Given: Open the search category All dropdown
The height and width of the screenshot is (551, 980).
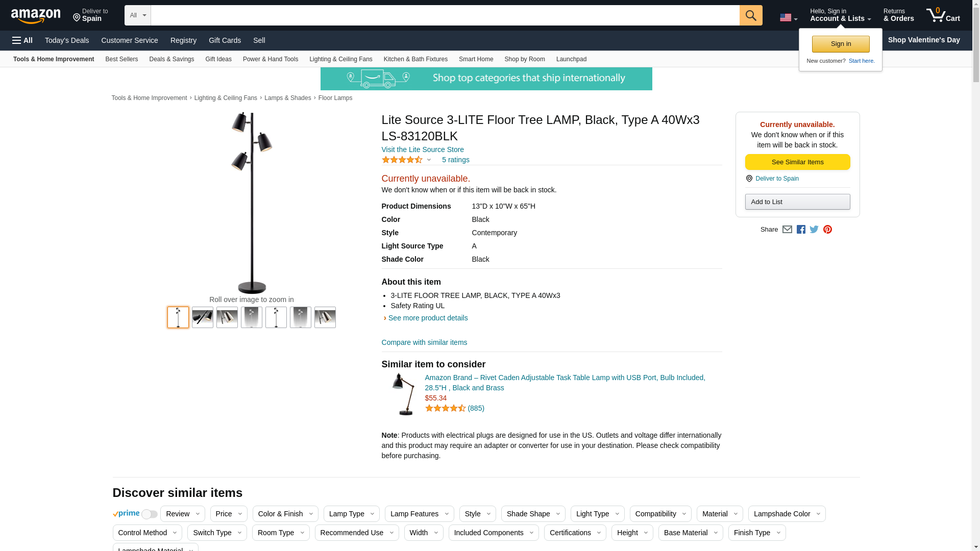Looking at the screenshot, I should (137, 15).
